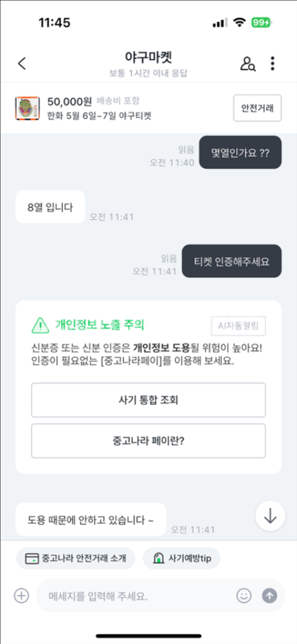Tap the battery indicator in status bar
The height and width of the screenshot is (644, 297).
pyautogui.click(x=261, y=22)
